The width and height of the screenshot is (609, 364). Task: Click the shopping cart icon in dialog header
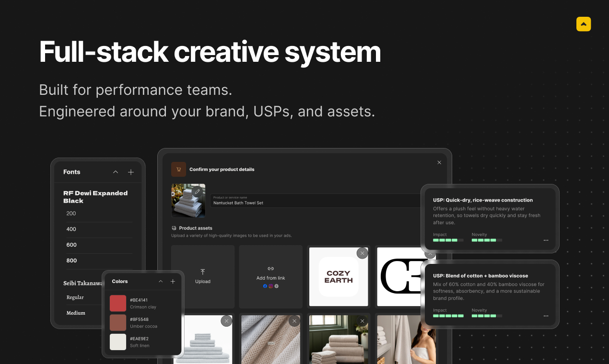[178, 169]
